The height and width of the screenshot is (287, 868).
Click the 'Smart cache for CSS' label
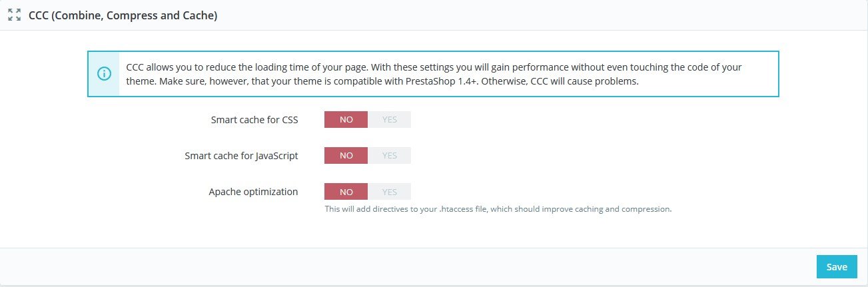254,120
